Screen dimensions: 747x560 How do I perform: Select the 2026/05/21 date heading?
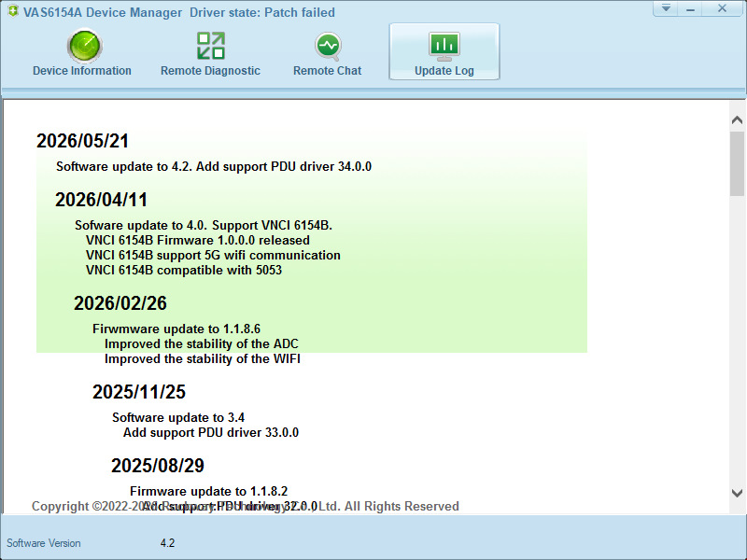click(82, 141)
